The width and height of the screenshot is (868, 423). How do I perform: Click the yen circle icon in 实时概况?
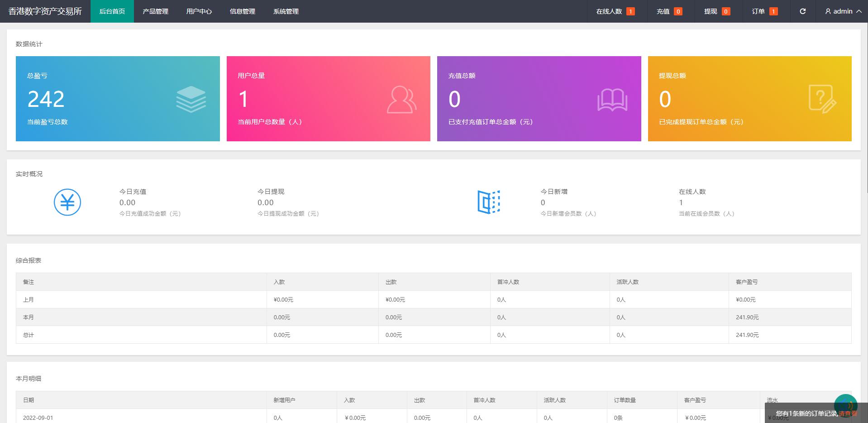coord(67,202)
